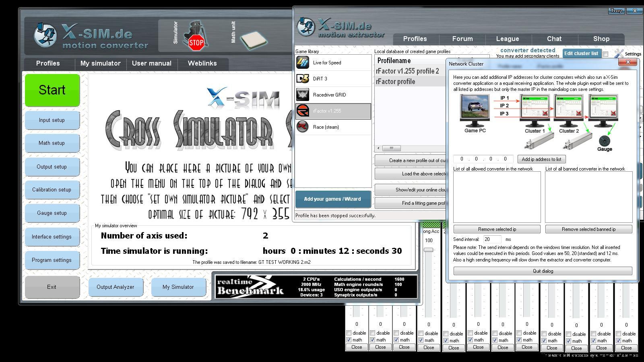
Task: Select rFactor v1.255 profile 2 row
Action: click(410, 71)
